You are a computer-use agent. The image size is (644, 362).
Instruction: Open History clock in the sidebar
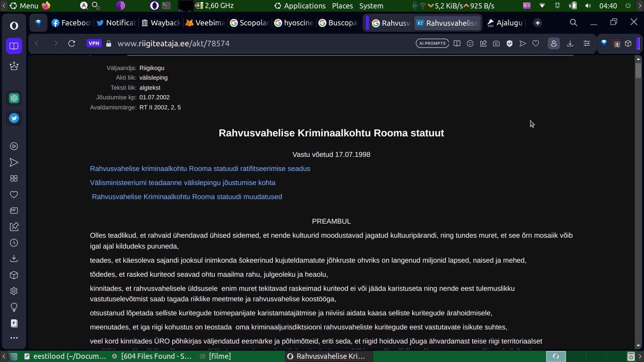tap(14, 243)
